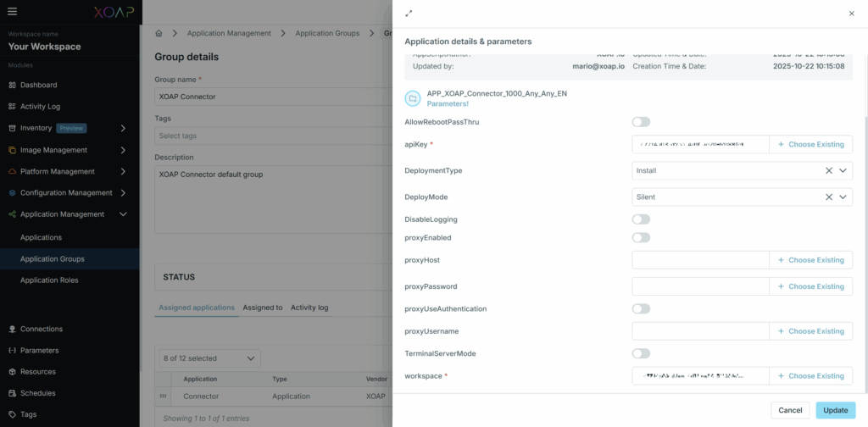This screenshot has height=427, width=868.
Task: Click the XOAP logo
Action: pyautogui.click(x=113, y=12)
